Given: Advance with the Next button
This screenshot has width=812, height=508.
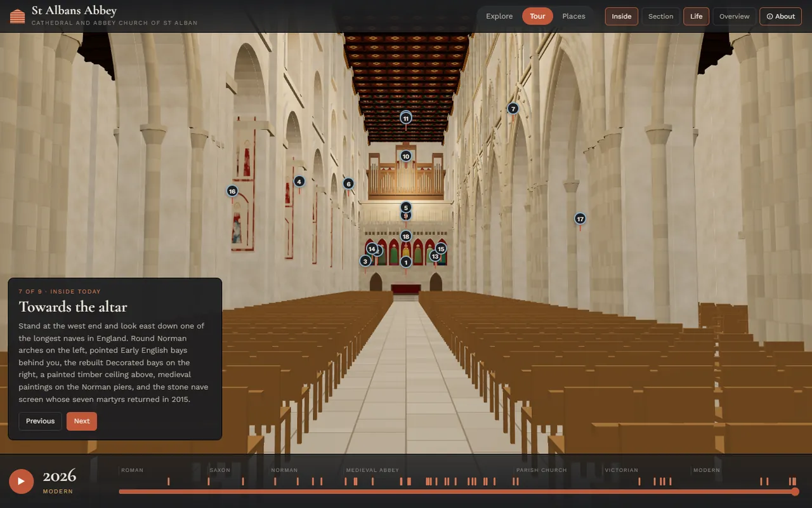Looking at the screenshot, I should 82,421.
